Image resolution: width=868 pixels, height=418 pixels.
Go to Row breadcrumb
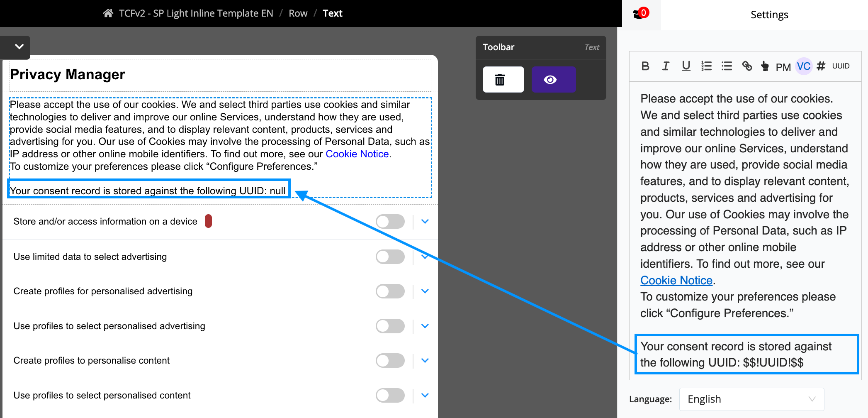click(298, 13)
